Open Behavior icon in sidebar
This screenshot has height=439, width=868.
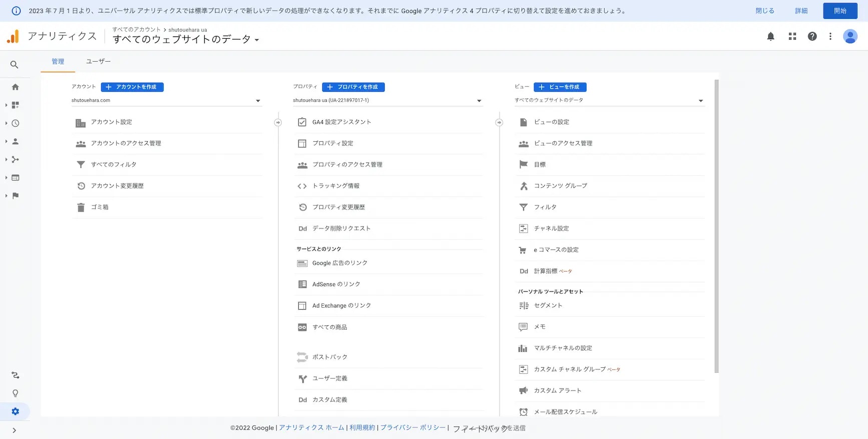[x=16, y=177]
